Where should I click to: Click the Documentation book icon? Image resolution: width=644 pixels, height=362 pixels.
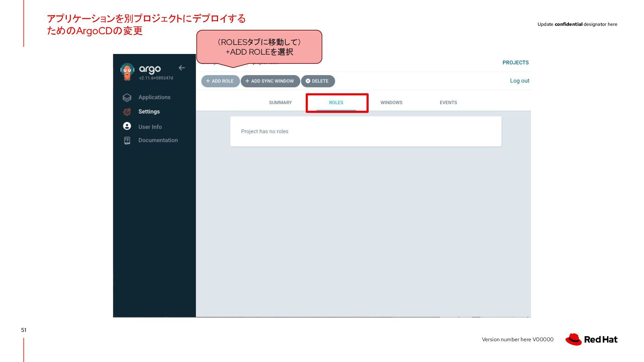127,140
